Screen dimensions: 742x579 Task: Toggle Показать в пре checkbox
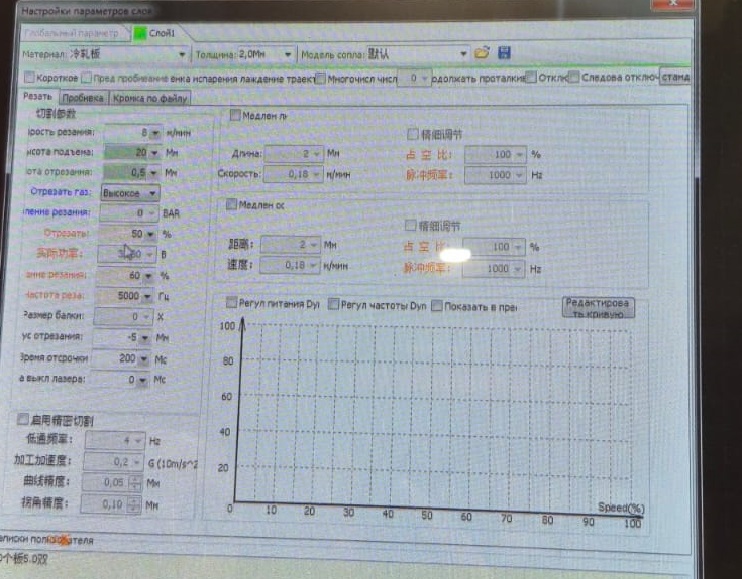click(x=437, y=306)
